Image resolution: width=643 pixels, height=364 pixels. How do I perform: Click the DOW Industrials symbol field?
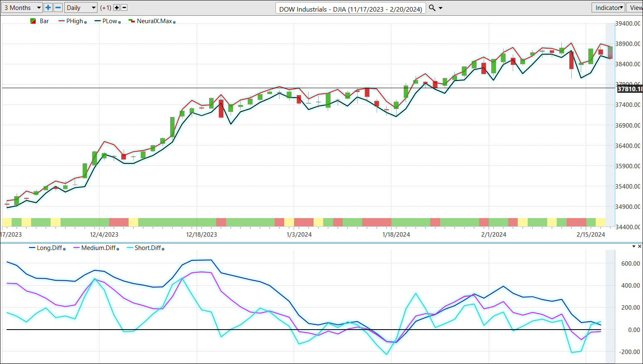(351, 9)
